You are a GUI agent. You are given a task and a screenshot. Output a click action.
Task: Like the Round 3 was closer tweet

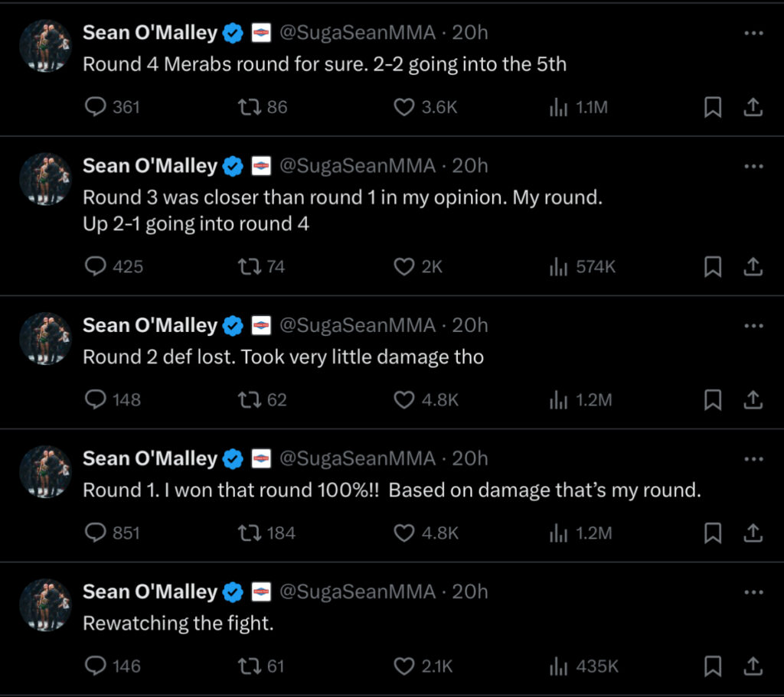point(418,266)
